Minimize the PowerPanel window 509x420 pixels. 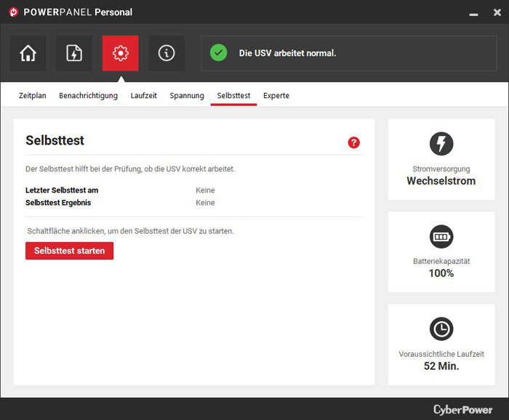(x=473, y=15)
